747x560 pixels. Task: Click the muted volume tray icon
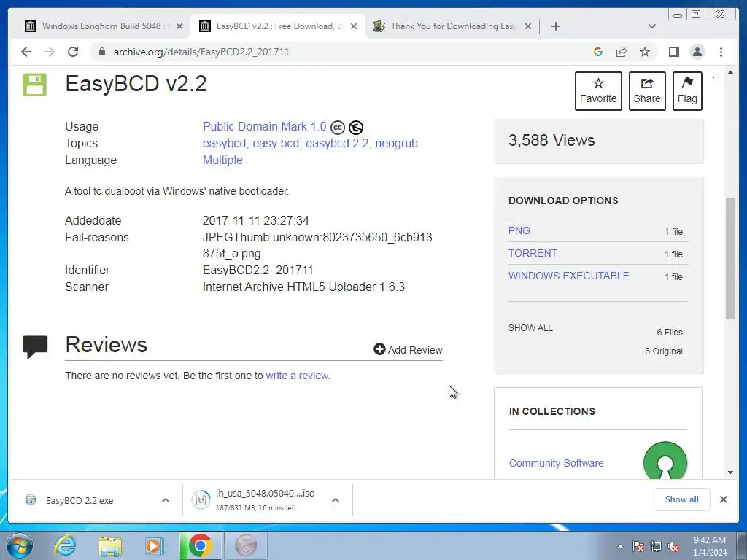click(673, 547)
